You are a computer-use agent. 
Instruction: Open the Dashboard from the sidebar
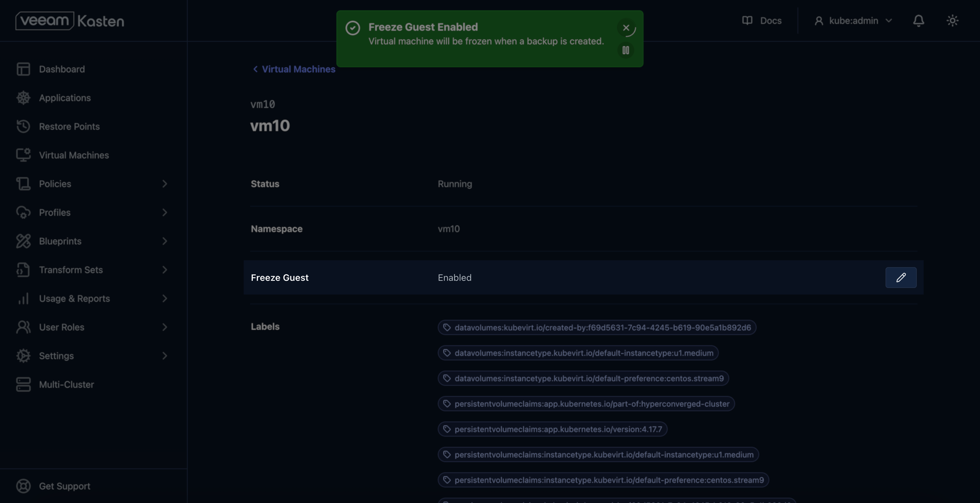62,69
